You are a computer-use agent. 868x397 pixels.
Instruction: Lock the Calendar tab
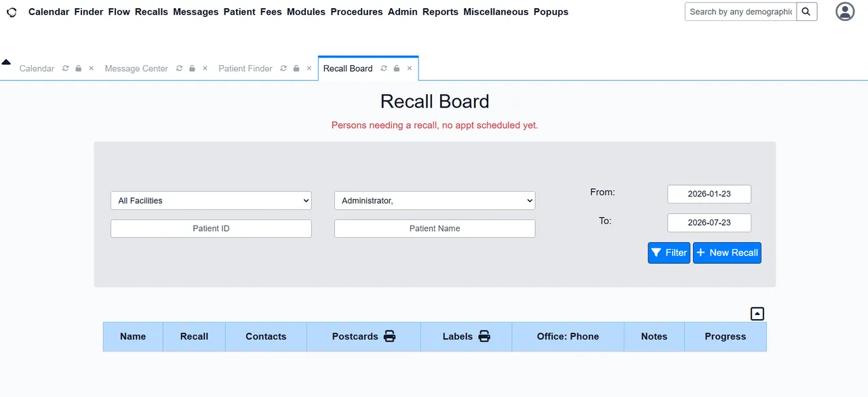(x=79, y=68)
